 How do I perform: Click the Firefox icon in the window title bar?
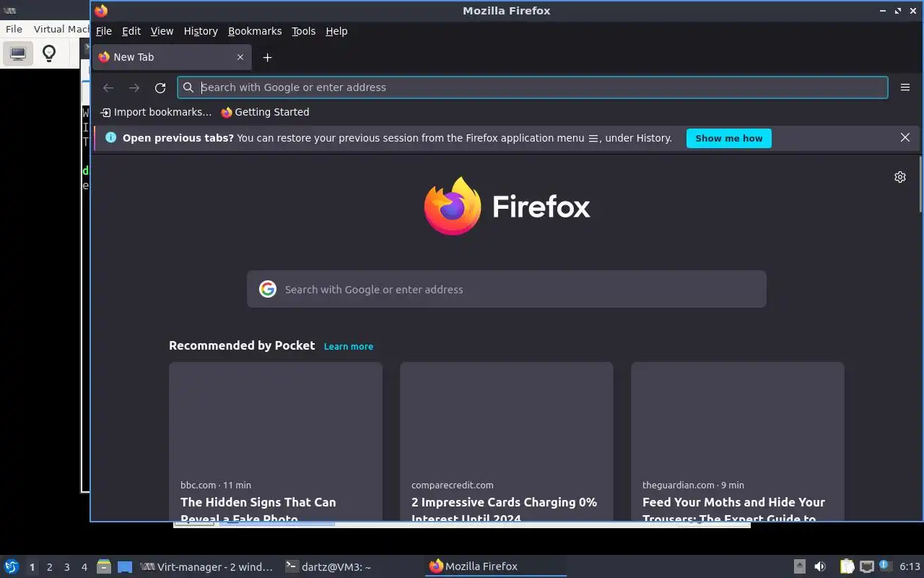pyautogui.click(x=101, y=11)
